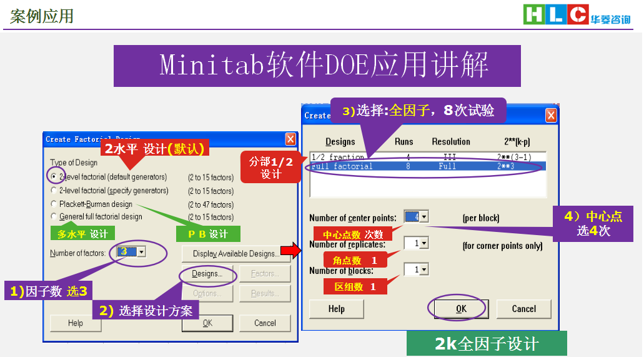Open the Designs... button
The image size is (644, 357).
click(x=207, y=274)
